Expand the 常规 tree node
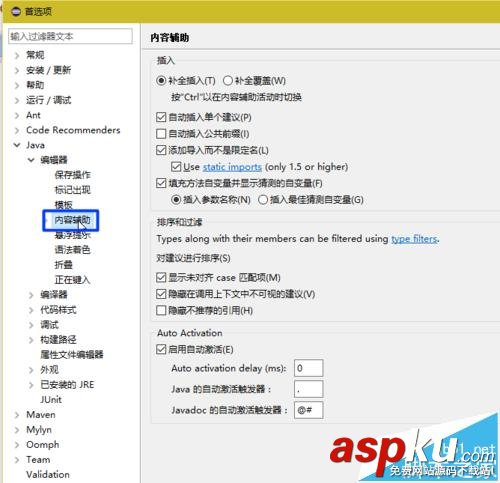The width and height of the screenshot is (500, 483). coord(17,55)
